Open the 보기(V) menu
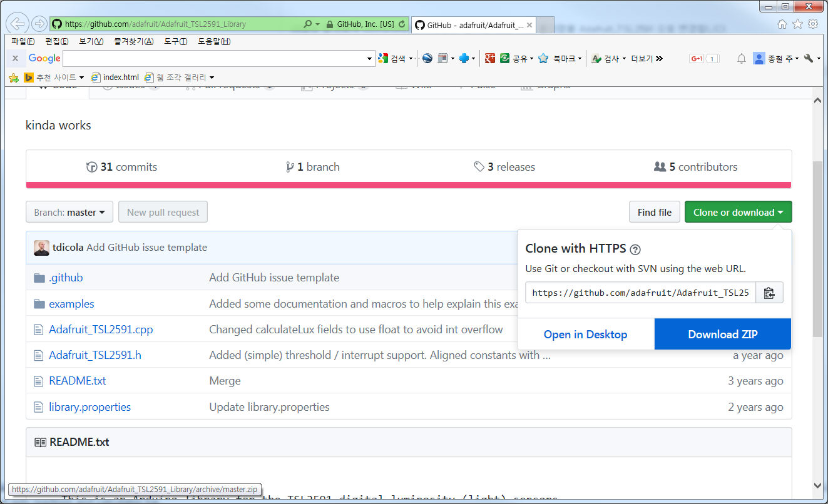Screen dimensions: 828x504 point(91,41)
